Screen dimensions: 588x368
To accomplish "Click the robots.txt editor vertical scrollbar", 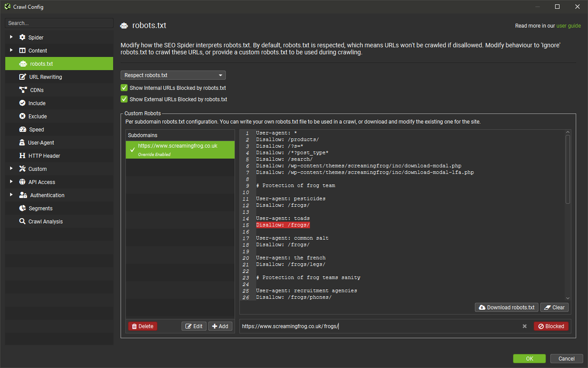I will pyautogui.click(x=568, y=169).
